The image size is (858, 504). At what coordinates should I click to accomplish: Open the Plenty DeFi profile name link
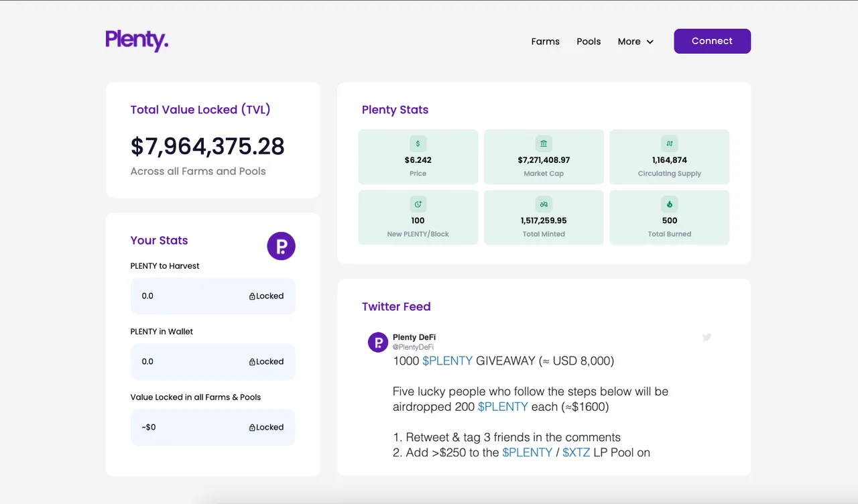pos(414,337)
